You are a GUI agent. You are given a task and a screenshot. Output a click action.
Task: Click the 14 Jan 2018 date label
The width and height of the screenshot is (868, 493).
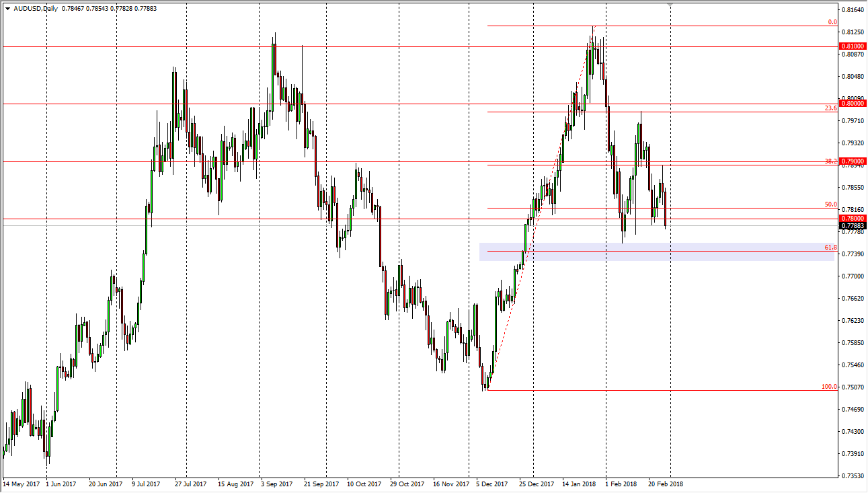(x=580, y=484)
